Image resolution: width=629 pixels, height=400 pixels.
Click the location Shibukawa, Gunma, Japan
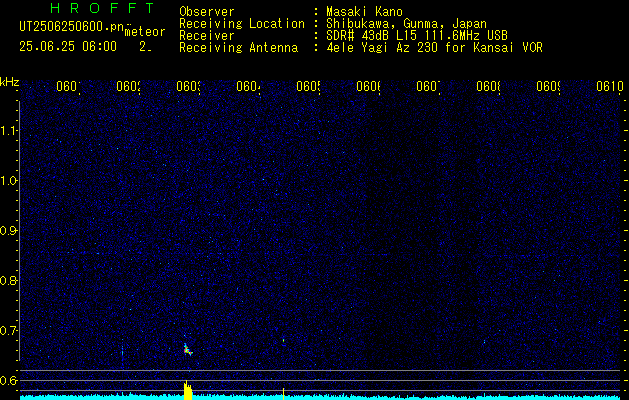[406, 24]
